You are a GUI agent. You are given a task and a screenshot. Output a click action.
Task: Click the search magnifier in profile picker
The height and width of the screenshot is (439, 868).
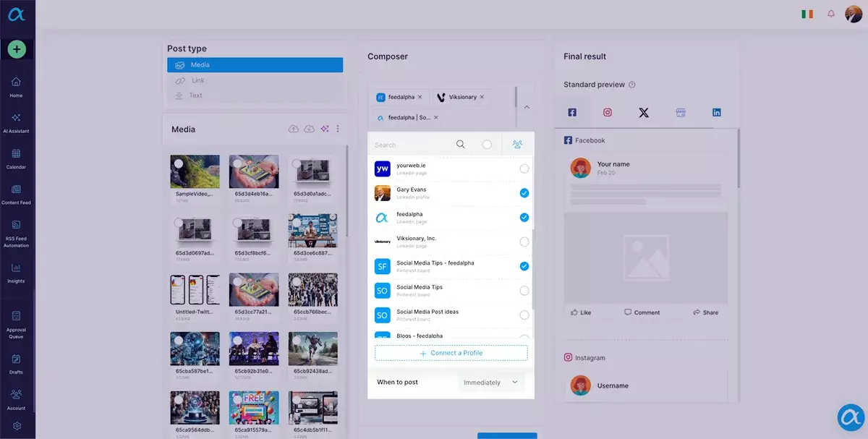pyautogui.click(x=461, y=144)
